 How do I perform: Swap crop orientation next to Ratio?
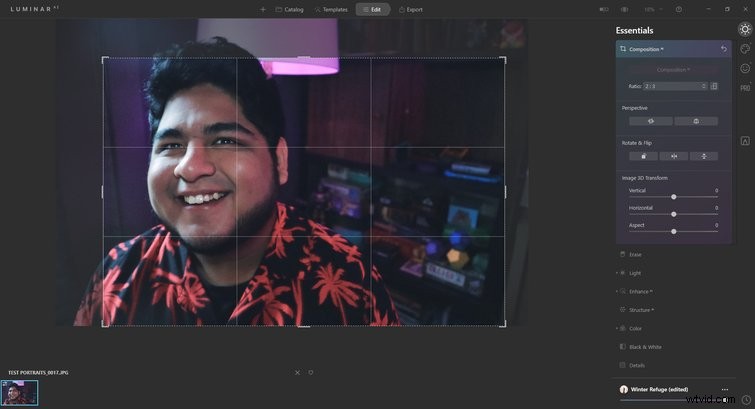pyautogui.click(x=714, y=86)
